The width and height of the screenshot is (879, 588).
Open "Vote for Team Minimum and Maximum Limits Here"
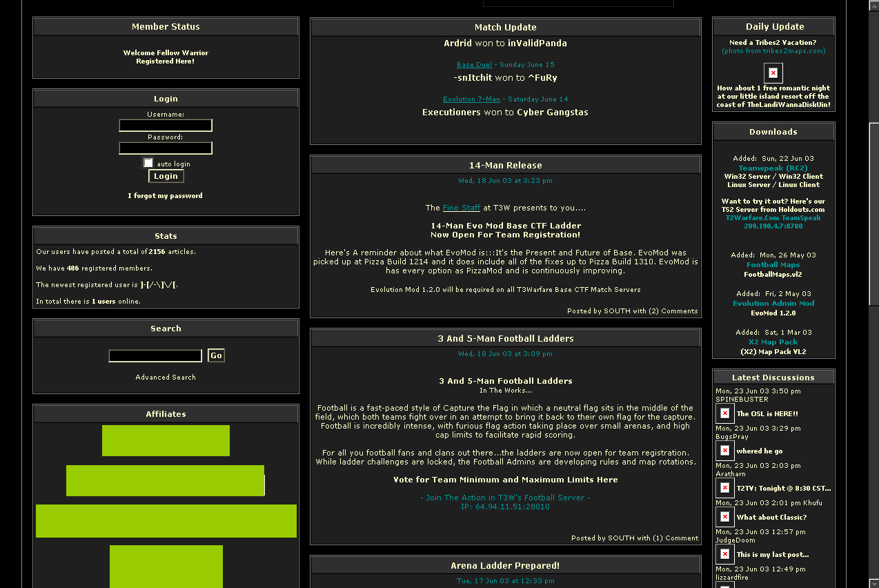506,480
